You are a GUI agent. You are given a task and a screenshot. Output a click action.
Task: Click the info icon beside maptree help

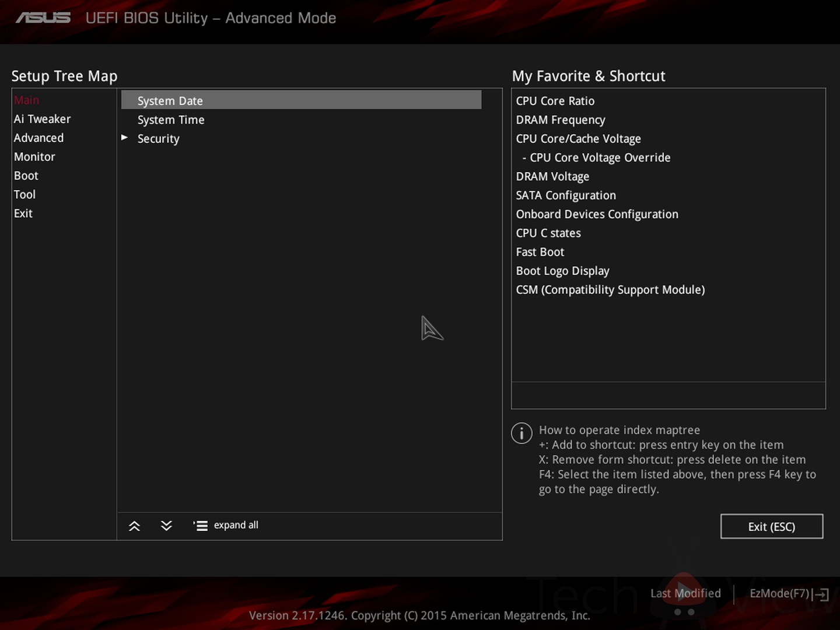[x=521, y=433]
